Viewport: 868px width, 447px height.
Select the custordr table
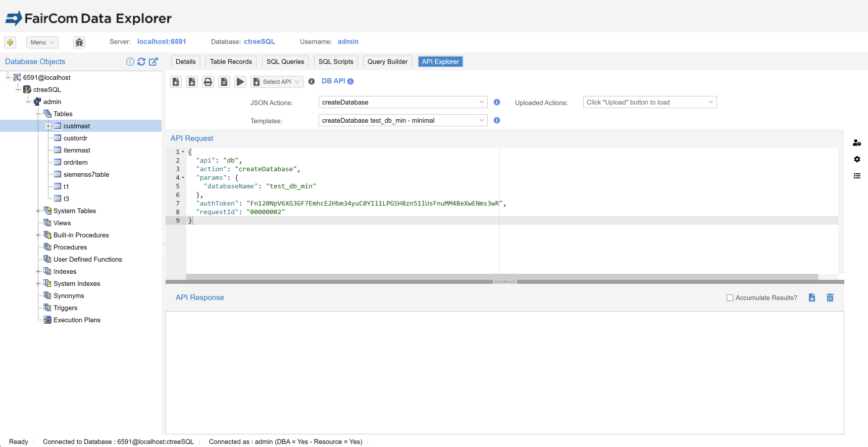75,138
